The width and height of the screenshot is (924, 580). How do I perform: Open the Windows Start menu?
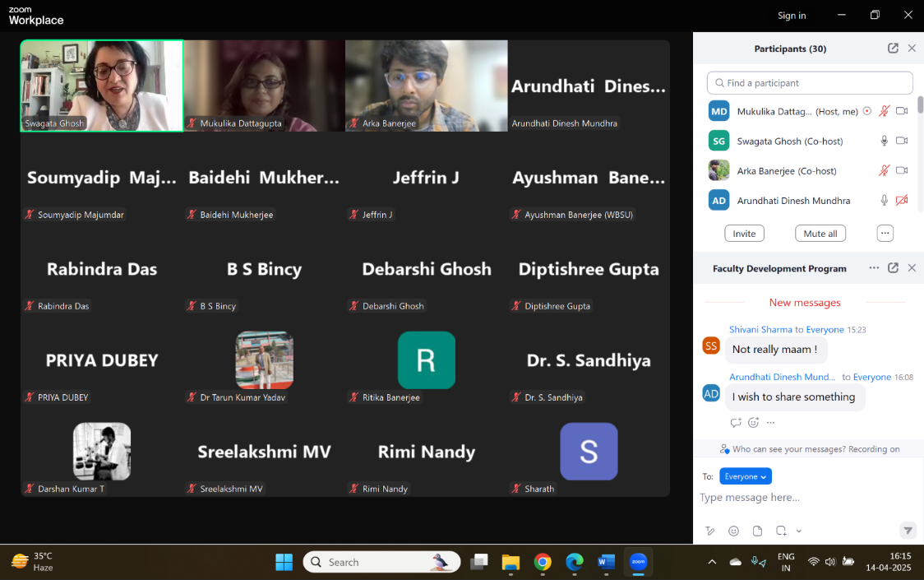pos(284,562)
